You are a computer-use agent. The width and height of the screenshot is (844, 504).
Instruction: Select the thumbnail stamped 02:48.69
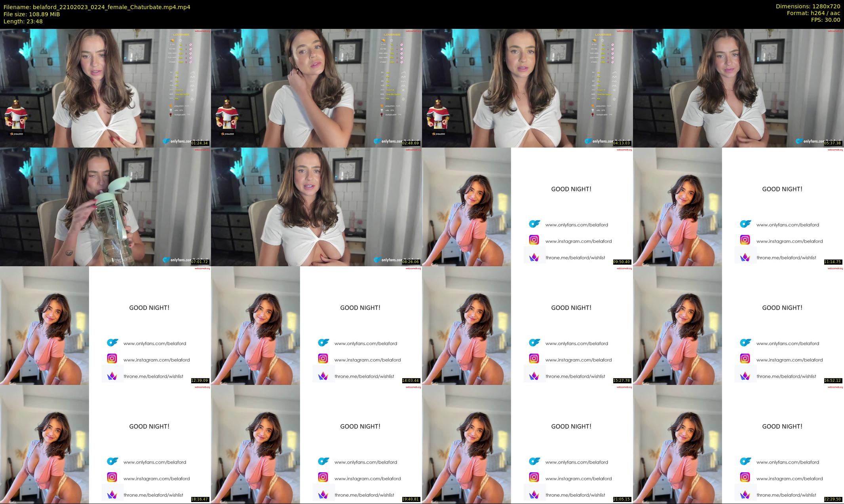[x=316, y=88]
